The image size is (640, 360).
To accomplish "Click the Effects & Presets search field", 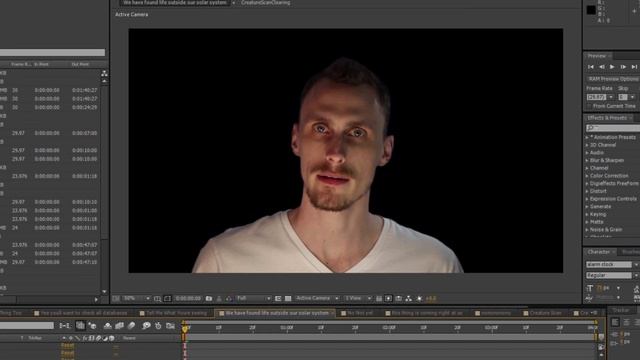I will tap(613, 128).
